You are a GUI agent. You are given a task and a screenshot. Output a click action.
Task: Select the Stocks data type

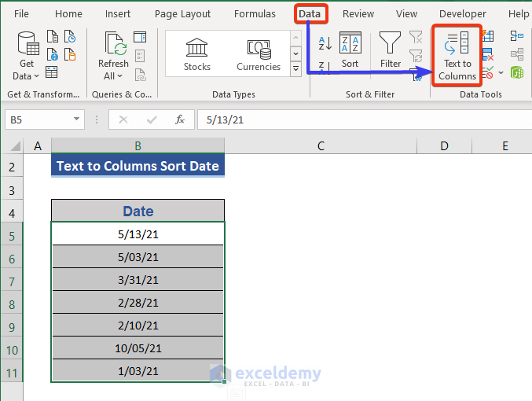196,54
